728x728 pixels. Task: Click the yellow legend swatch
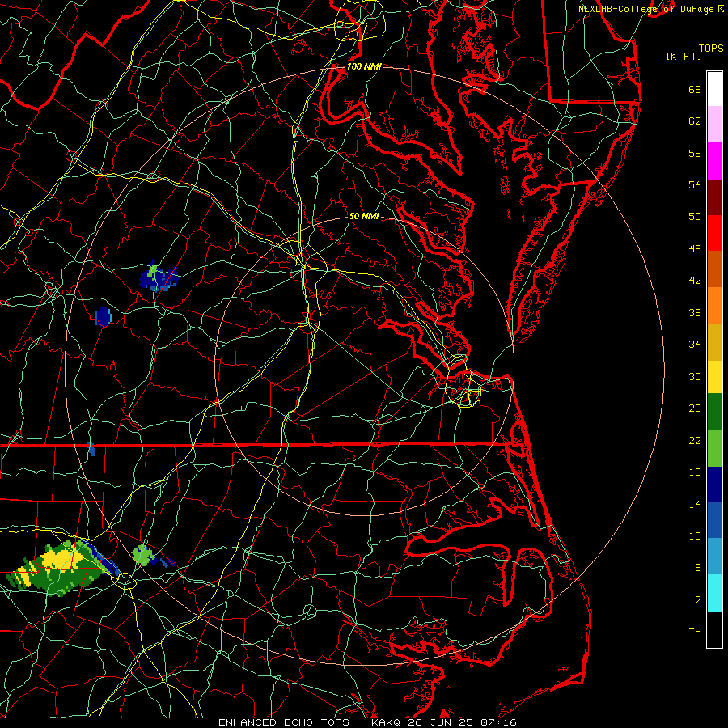pyautogui.click(x=714, y=376)
